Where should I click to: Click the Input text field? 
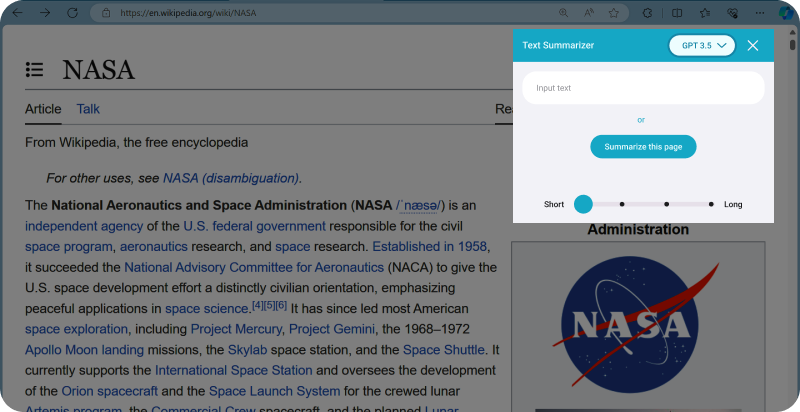point(643,88)
